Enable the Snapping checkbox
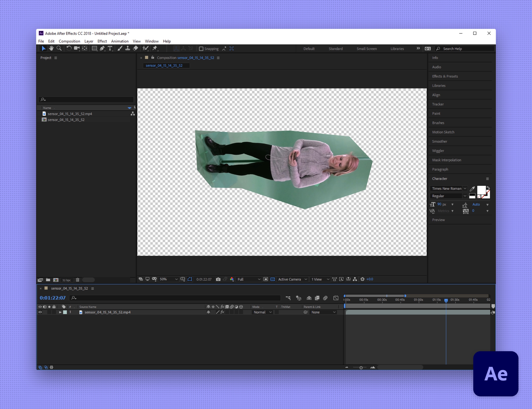 point(201,49)
